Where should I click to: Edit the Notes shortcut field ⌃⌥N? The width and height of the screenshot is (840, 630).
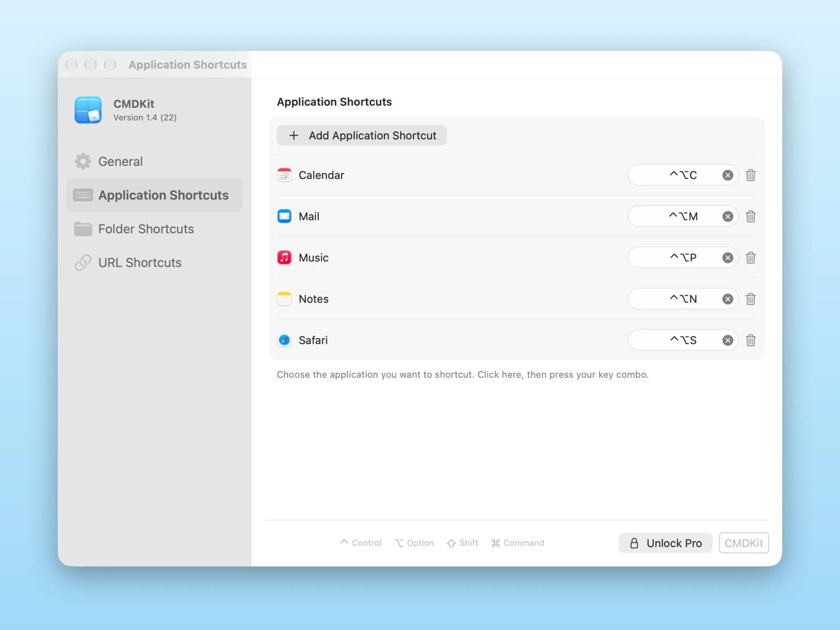683,299
